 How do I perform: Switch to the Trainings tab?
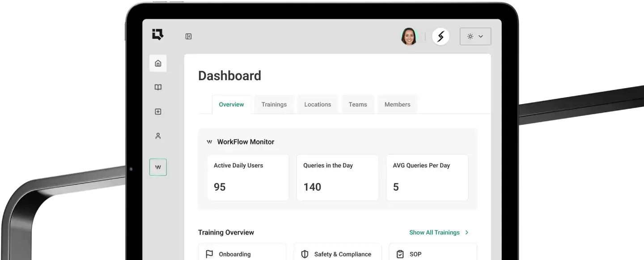click(274, 105)
